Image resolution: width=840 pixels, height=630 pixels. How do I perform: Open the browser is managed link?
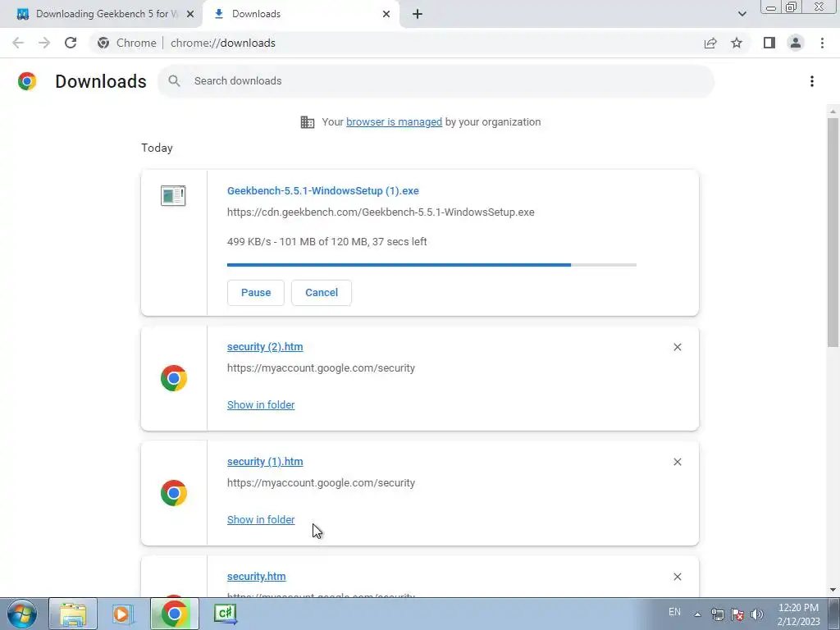394,122
